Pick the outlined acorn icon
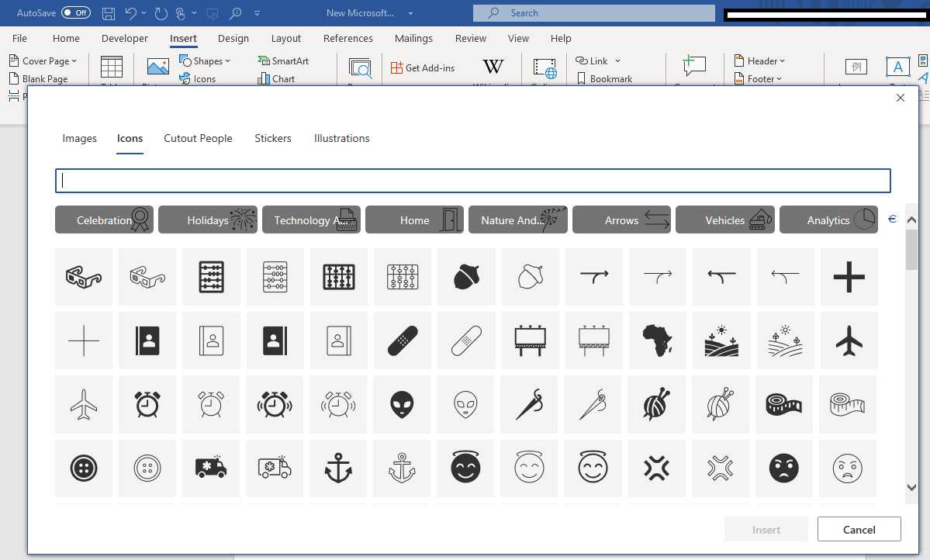The image size is (930, 560). click(531, 276)
